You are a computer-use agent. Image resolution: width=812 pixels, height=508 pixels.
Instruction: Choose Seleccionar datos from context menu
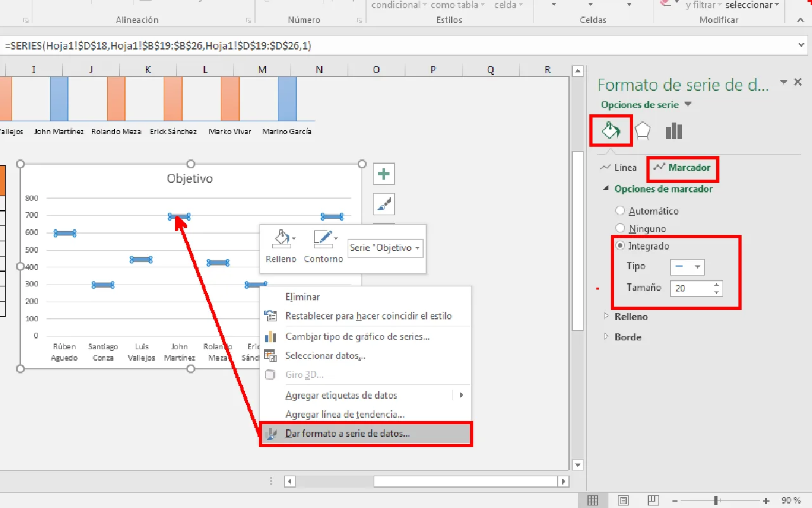(365, 356)
